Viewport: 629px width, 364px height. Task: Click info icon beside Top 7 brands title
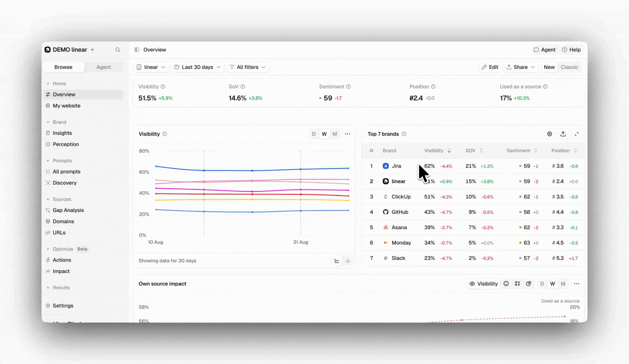click(404, 134)
